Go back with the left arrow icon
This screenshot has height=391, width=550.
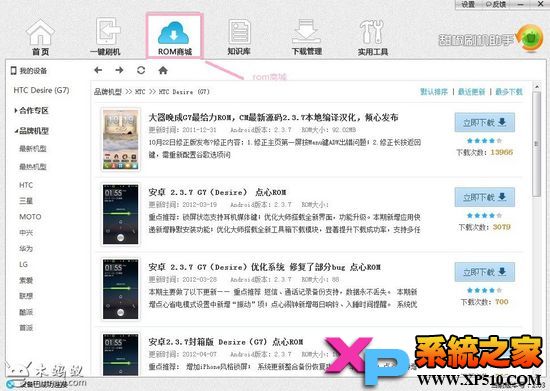coord(98,70)
